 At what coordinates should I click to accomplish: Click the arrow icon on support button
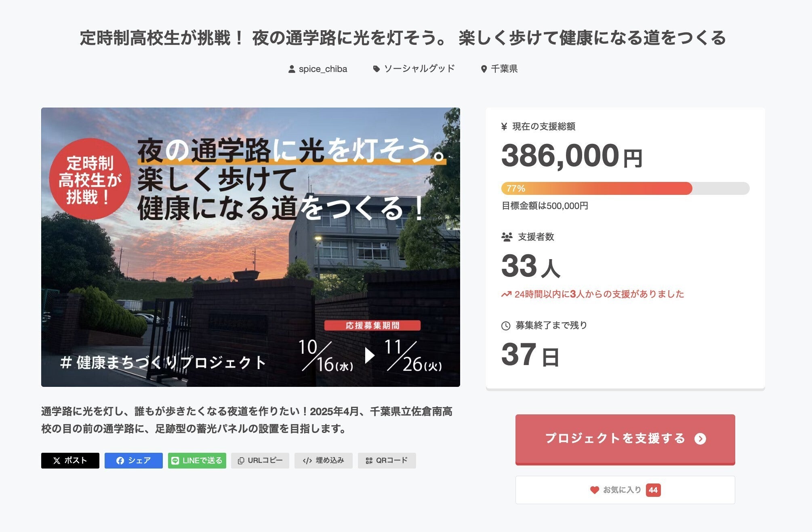(700, 439)
